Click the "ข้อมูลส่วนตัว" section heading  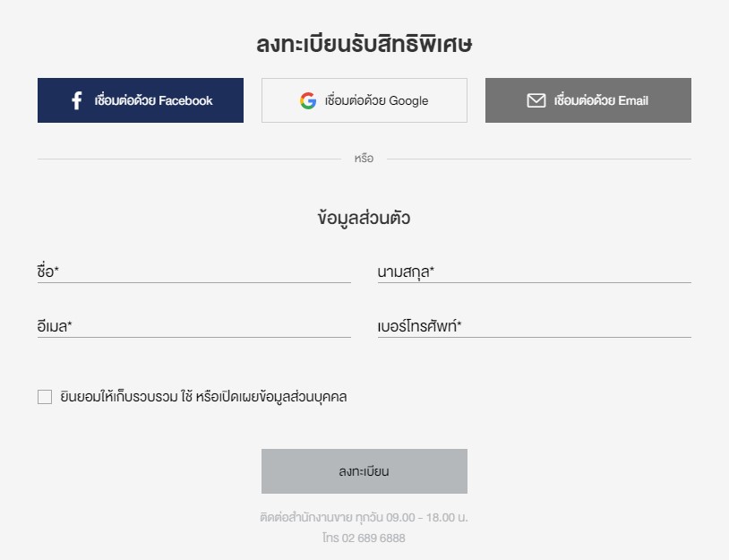(364, 218)
